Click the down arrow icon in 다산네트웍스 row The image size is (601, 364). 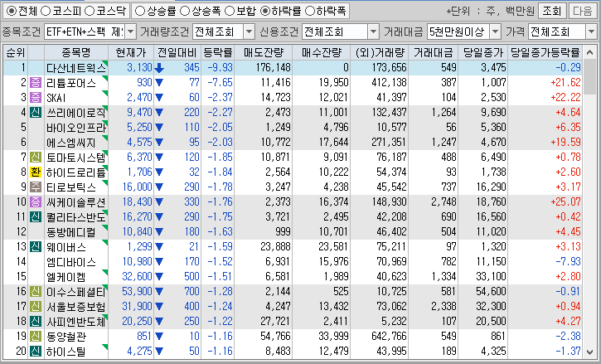(159, 68)
